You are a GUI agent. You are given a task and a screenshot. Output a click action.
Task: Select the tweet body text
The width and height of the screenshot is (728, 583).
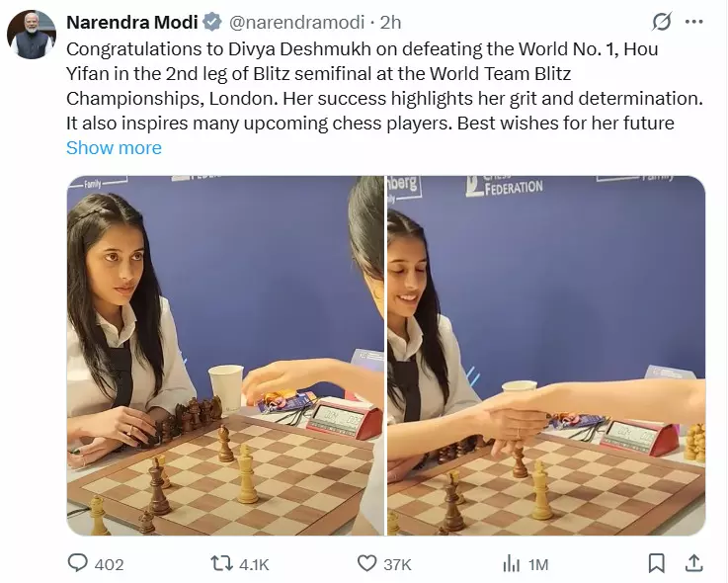(384, 86)
